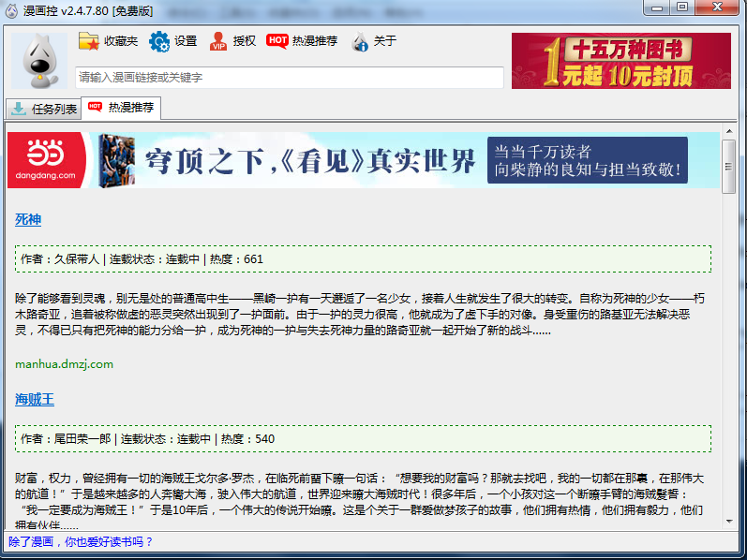Click the app icon in title bar
747x560 pixels.
pyautogui.click(x=11, y=10)
